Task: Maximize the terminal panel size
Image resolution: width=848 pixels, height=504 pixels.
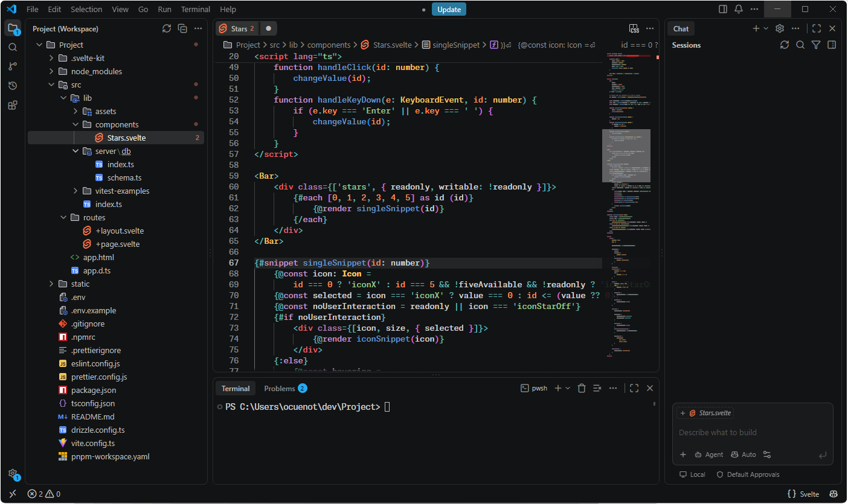Action: [634, 388]
